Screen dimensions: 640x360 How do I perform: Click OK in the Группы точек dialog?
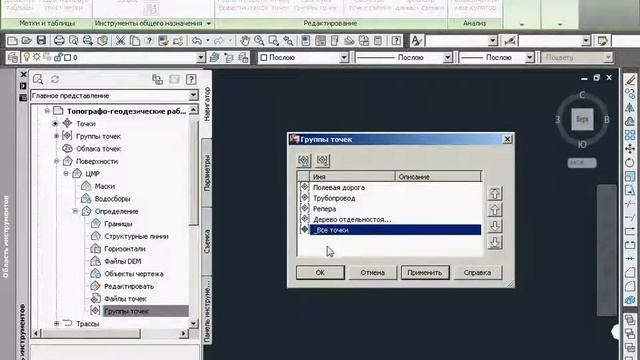pos(320,272)
